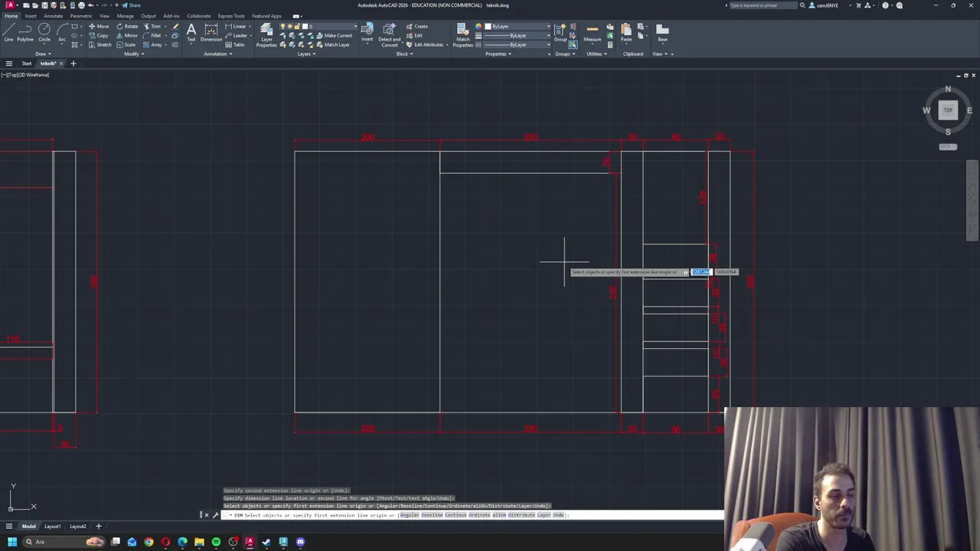Image resolution: width=980 pixels, height=551 pixels.
Task: Click the Linear dimension button
Action: tap(236, 26)
